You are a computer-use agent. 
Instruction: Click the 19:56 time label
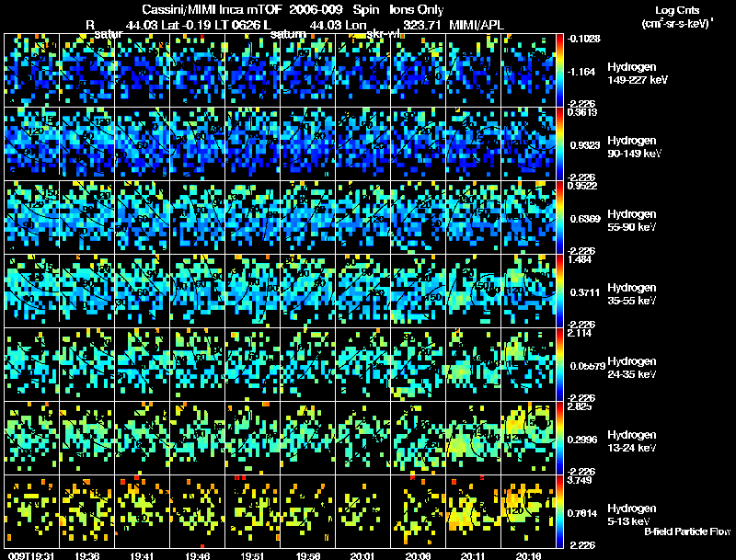(x=308, y=555)
